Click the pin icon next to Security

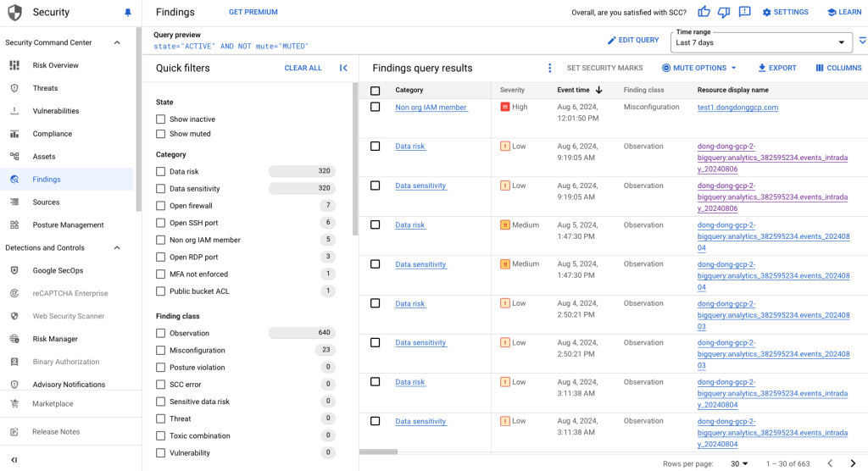(128, 12)
